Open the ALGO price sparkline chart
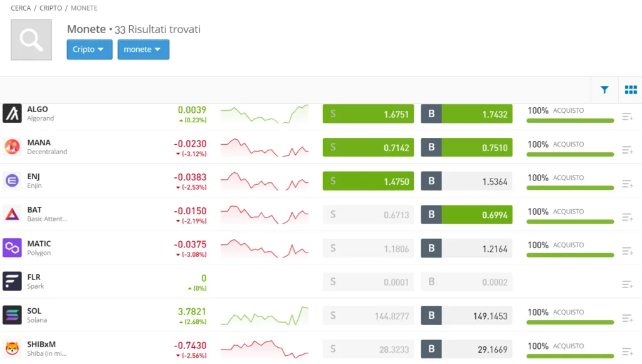Screen dimensions: 642x364 (265, 114)
